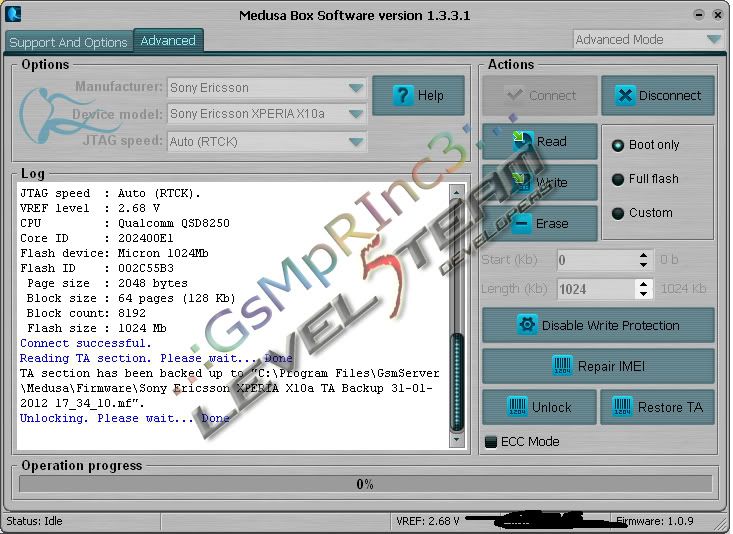
Task: Close the Medusa Box window
Action: 718,14
